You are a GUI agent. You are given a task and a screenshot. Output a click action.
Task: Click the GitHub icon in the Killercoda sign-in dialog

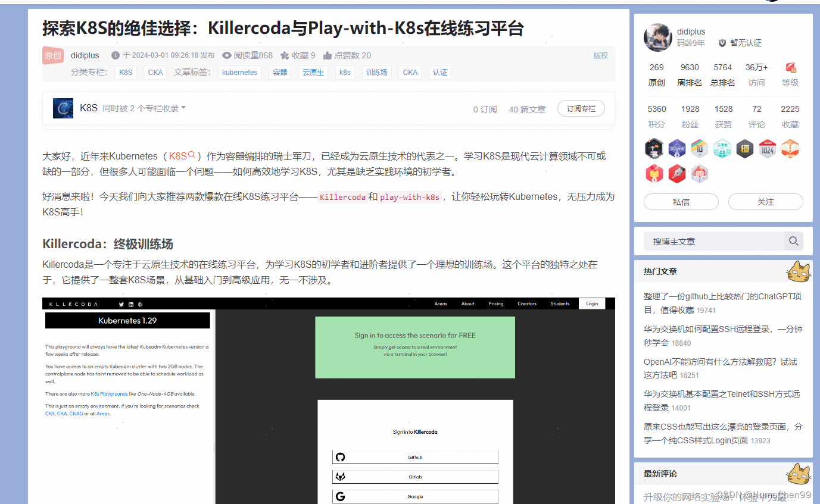click(x=340, y=457)
